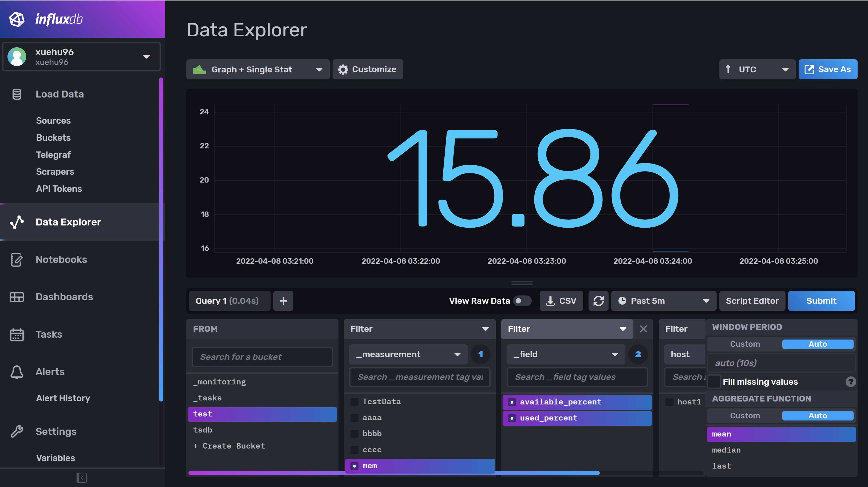Expand the Past 5m time range dropdown
Viewport: 868px width, 487px height.
click(663, 301)
